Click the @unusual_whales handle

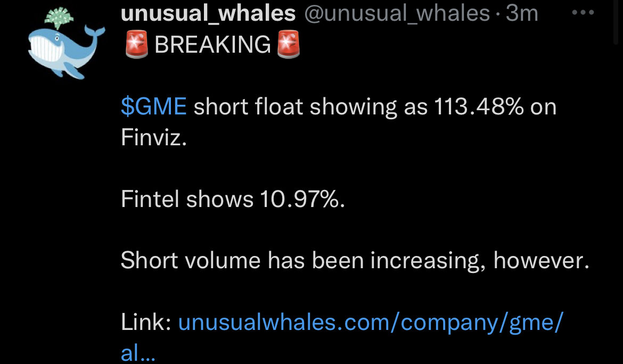[397, 13]
